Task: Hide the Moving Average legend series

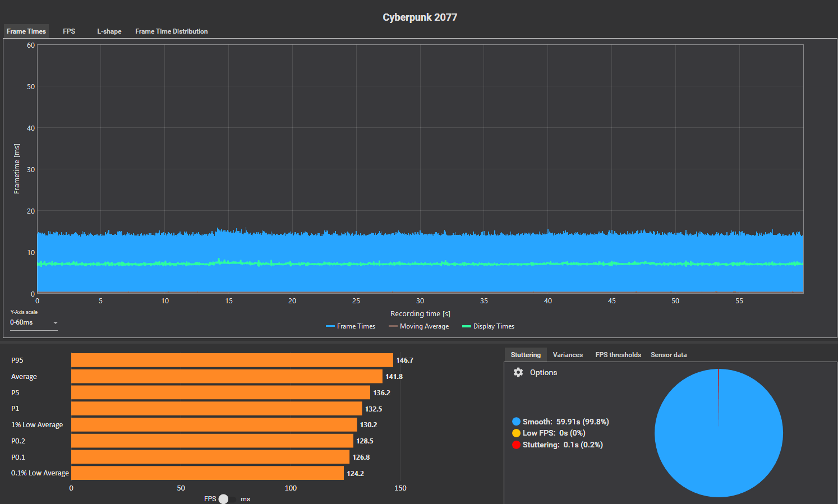Action: tap(418, 326)
